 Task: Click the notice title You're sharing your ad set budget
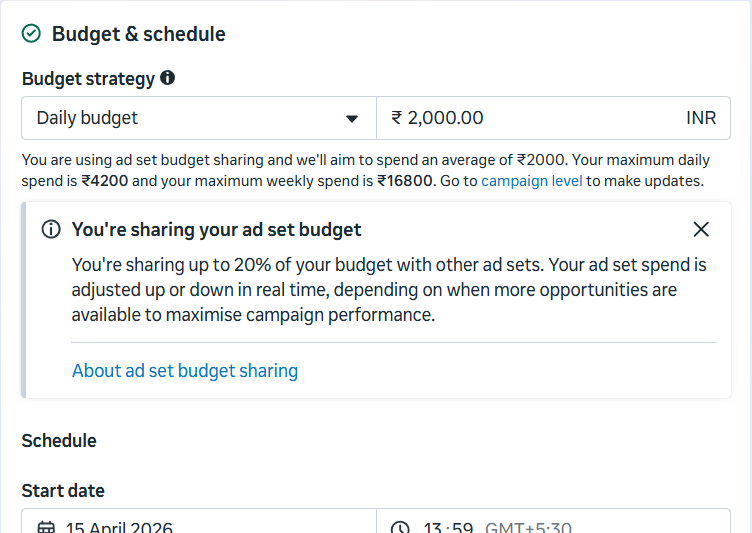[216, 230]
